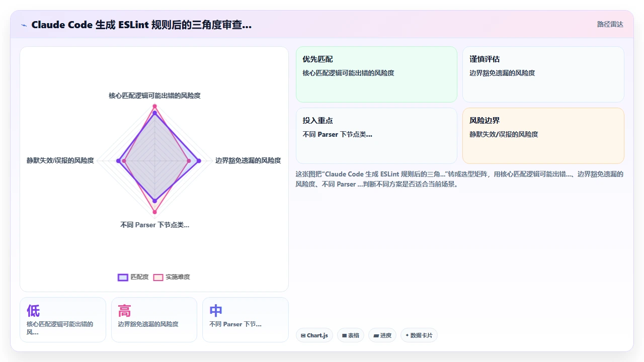Screen dimensions: 644x362
Task: Click the 进度 tag icon
Action: tap(376, 335)
